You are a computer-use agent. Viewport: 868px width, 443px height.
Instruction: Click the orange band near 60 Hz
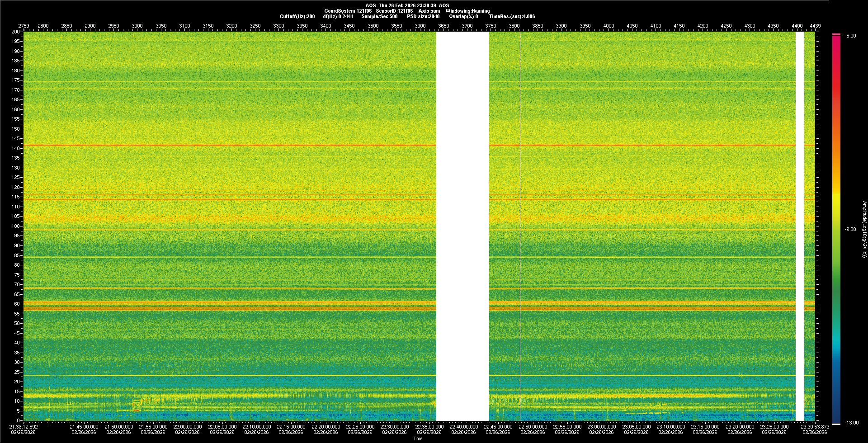pyautogui.click(x=226, y=303)
